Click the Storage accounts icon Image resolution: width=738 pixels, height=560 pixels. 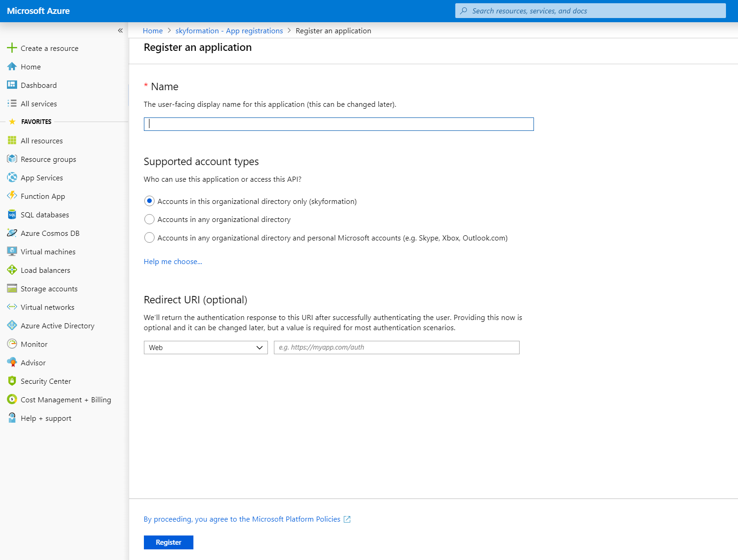(x=12, y=288)
